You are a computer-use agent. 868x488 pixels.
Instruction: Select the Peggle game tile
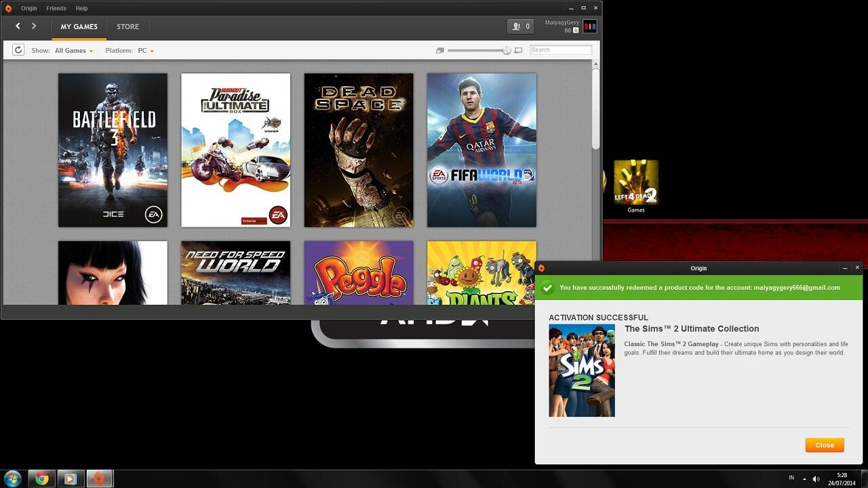[359, 273]
